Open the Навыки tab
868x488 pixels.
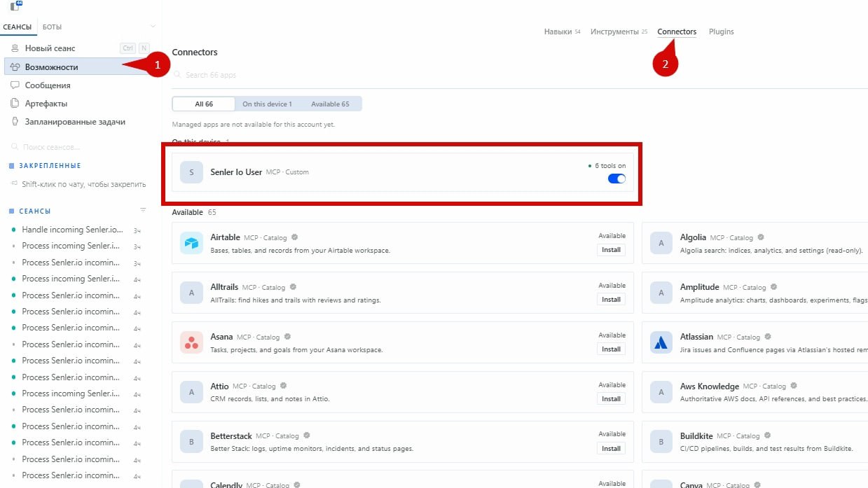[562, 32]
